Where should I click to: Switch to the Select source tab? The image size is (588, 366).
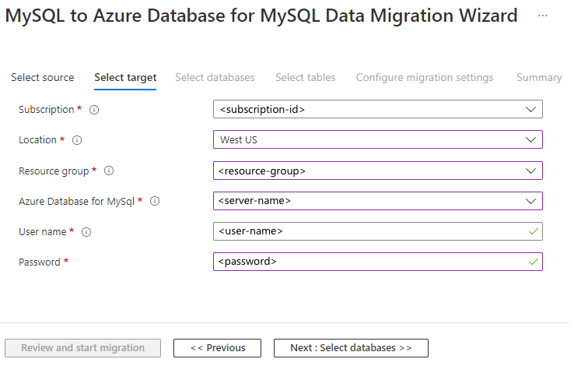coord(43,77)
